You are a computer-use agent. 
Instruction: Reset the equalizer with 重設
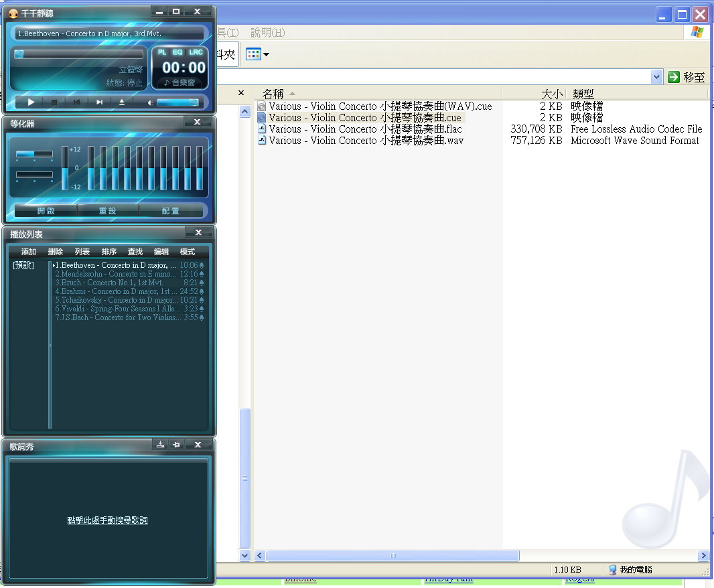coord(108,210)
